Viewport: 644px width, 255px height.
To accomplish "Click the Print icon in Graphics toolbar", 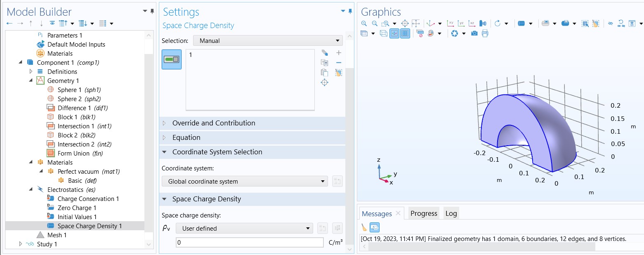I will pyautogui.click(x=485, y=33).
